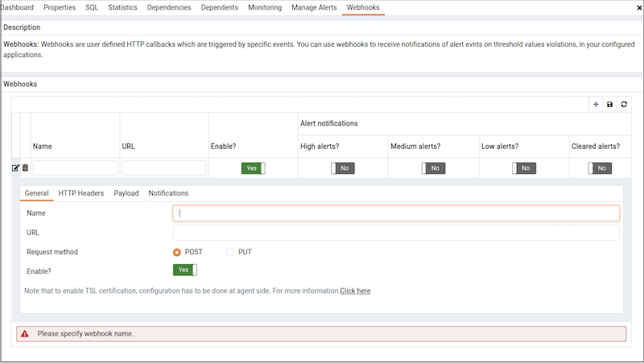The height and width of the screenshot is (363, 644).
Task: Click the Description section heading
Action: point(22,27)
